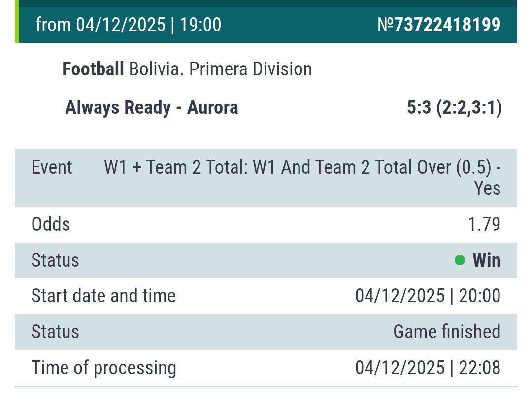Click the Odds row label
The image size is (532, 417).
(51, 224)
